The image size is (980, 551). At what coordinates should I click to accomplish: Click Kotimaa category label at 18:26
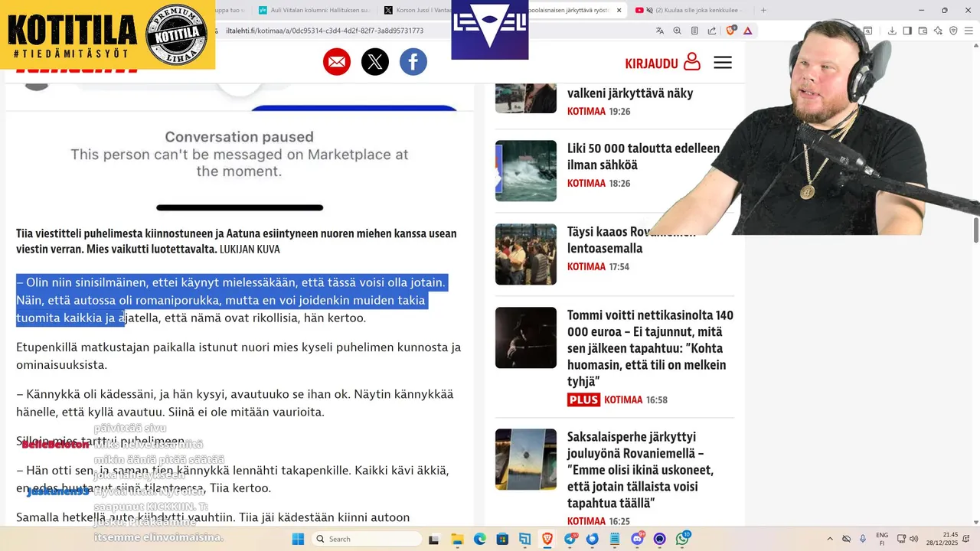(586, 184)
